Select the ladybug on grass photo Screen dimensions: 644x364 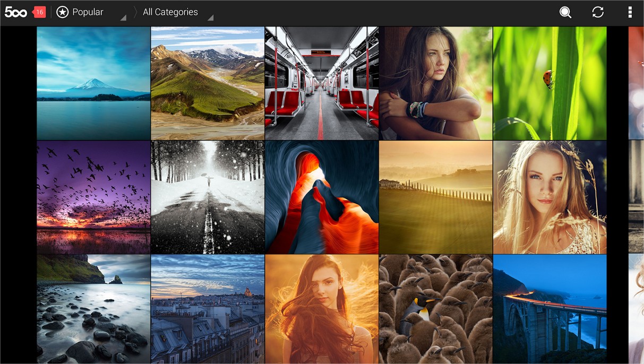point(549,83)
